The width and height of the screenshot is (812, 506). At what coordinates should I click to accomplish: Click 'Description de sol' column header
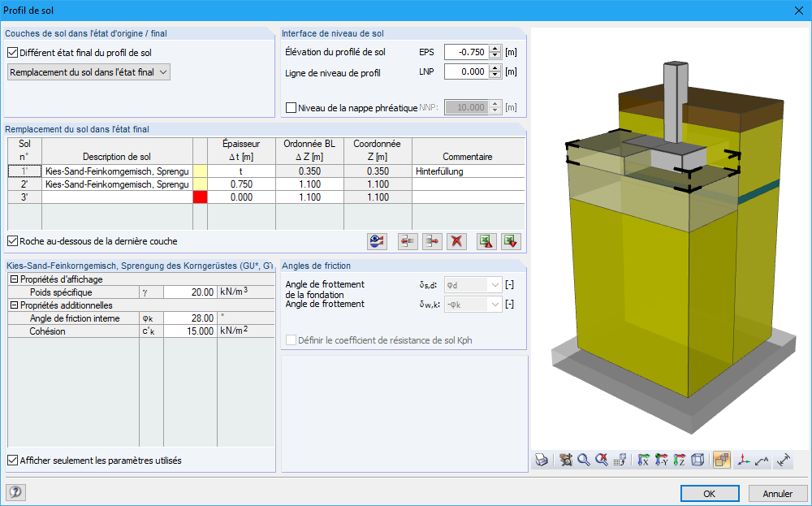pos(117,151)
